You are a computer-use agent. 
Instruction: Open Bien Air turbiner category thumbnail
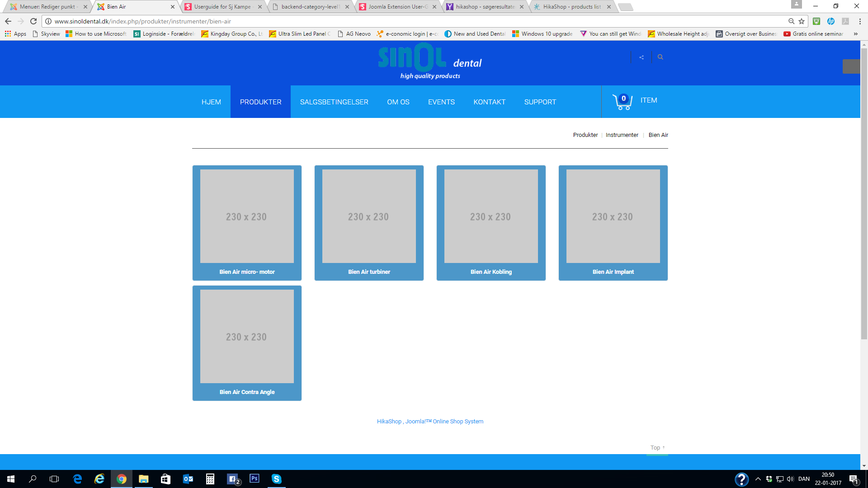(x=369, y=216)
